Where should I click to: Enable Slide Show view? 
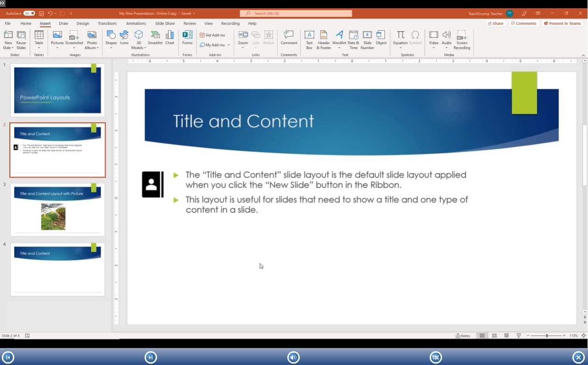click(518, 336)
